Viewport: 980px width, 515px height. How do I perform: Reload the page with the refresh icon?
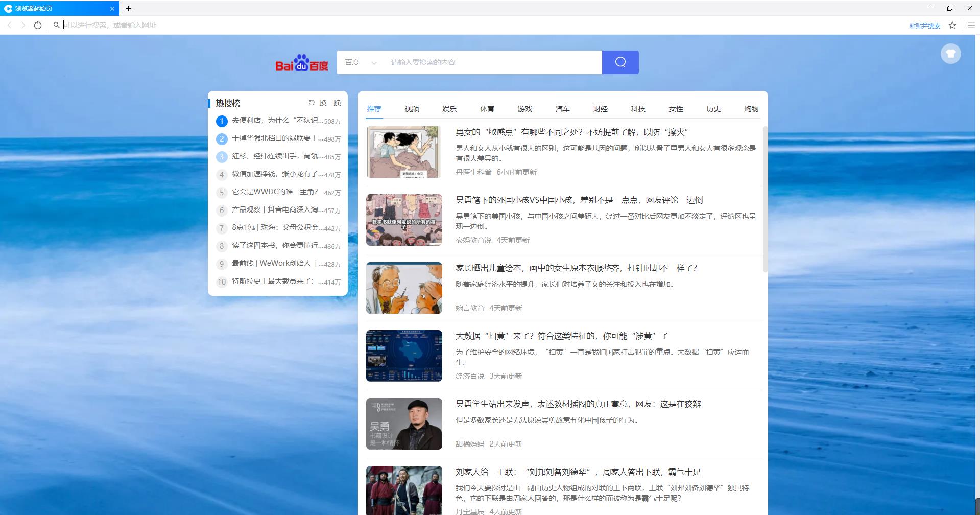(x=38, y=25)
